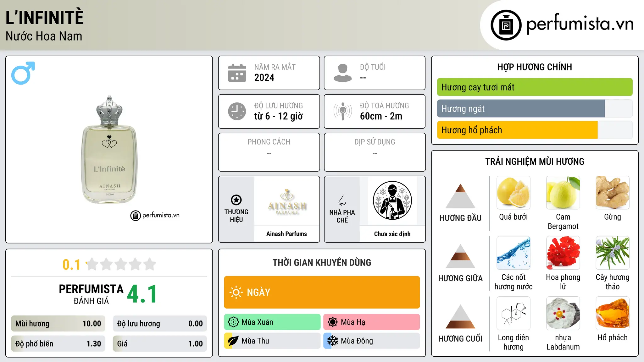Select the Hoa phong lữ geranium image
Viewport: 644px width, 362px height.
click(x=563, y=253)
